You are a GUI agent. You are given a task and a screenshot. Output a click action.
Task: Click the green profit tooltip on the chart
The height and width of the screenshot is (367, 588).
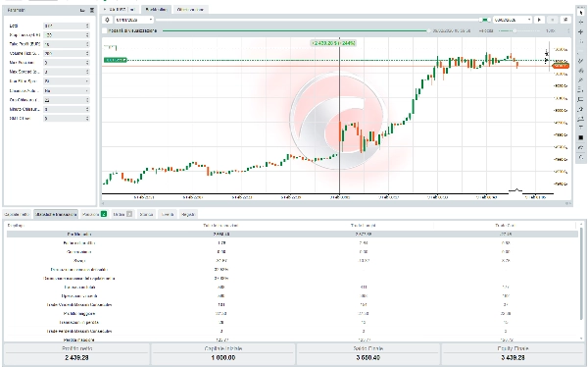(333, 43)
